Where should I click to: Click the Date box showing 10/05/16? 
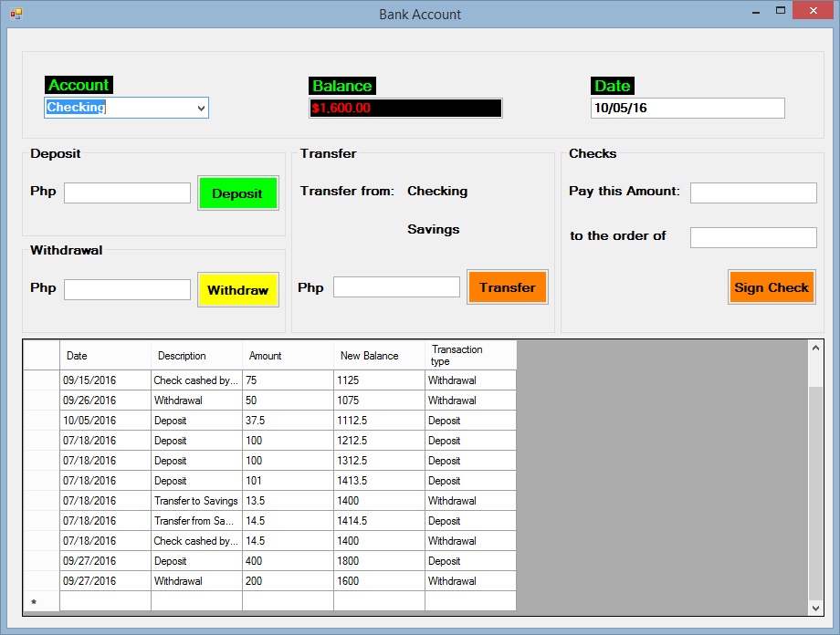point(689,108)
